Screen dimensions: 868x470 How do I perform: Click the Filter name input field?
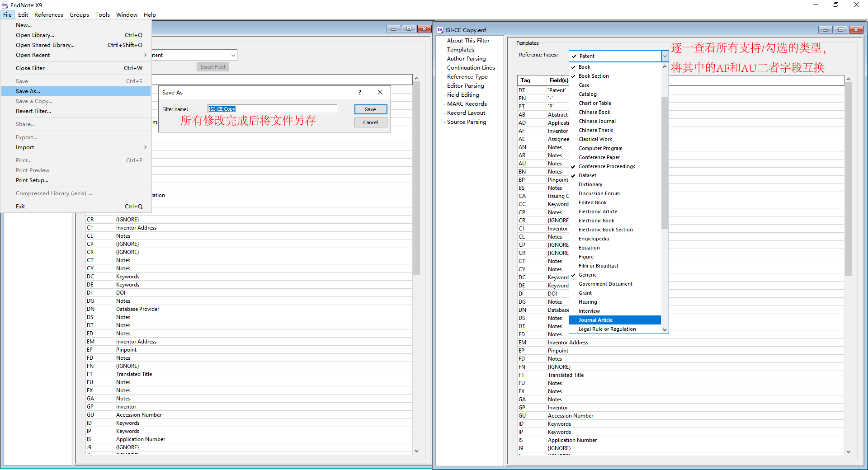pos(272,109)
